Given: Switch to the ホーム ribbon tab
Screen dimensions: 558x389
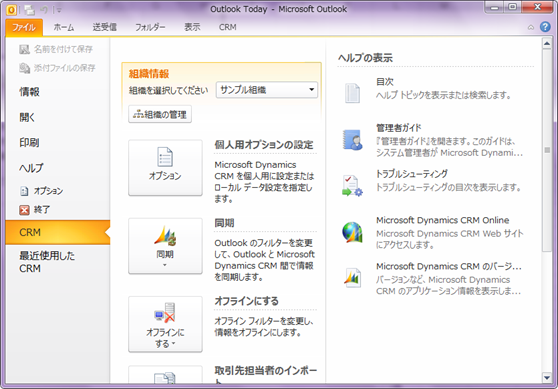Looking at the screenshot, I should tap(64, 27).
